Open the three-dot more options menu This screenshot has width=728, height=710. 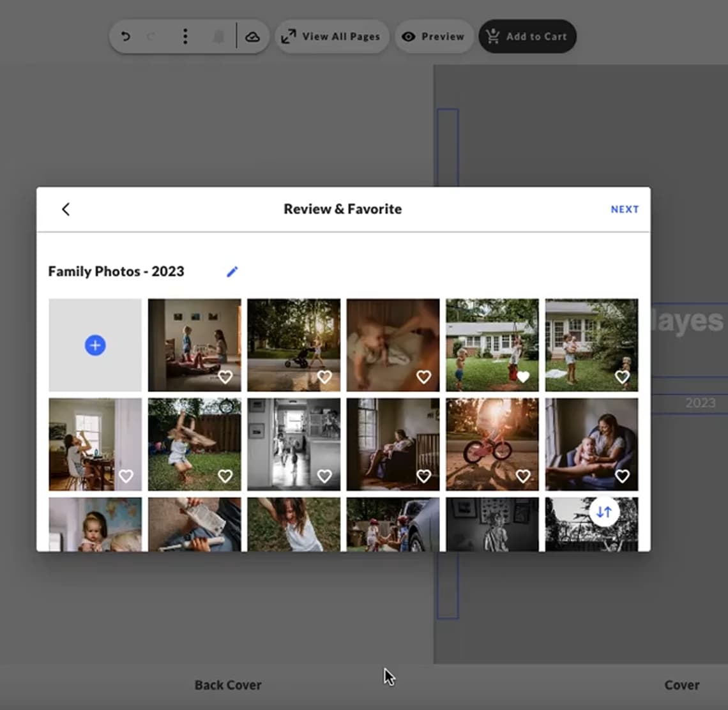pyautogui.click(x=185, y=36)
